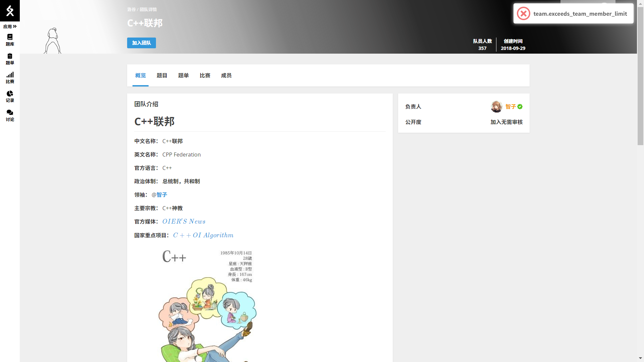Switch to the 比赛 tab

tap(205, 75)
